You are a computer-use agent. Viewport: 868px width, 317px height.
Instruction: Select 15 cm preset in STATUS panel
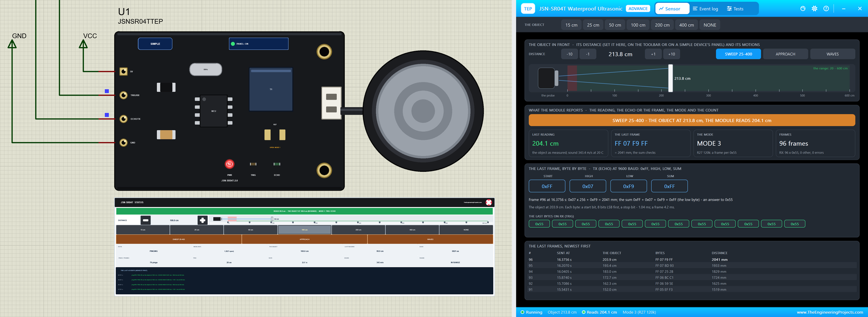[143, 230]
